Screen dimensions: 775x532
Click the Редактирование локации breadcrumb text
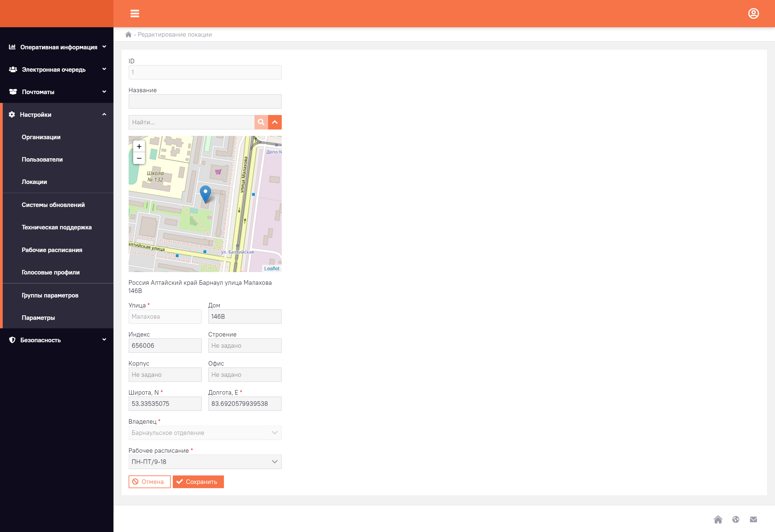click(175, 34)
